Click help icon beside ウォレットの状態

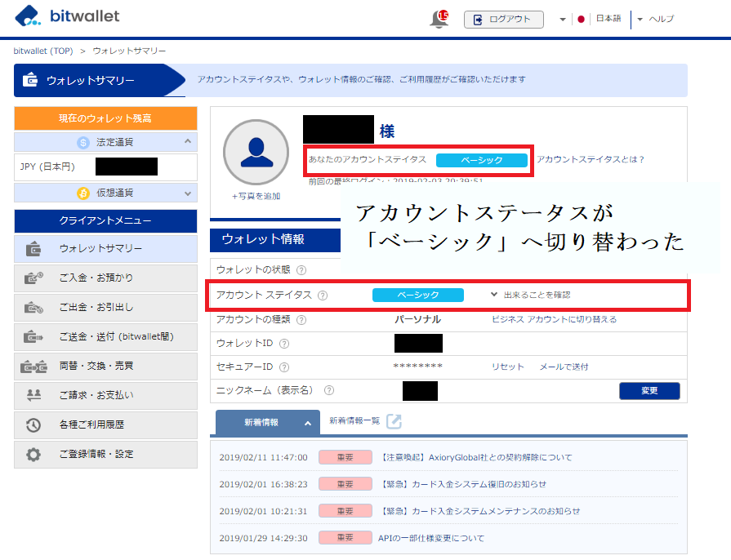pyautogui.click(x=301, y=270)
